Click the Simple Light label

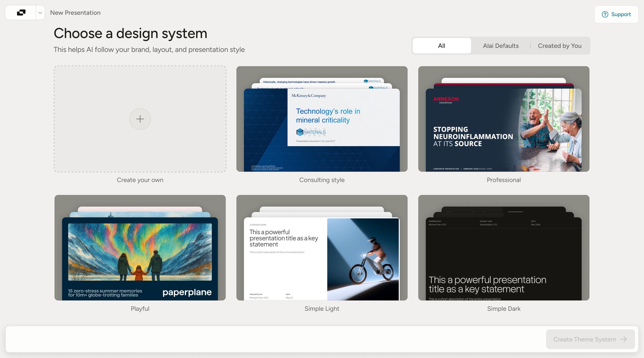pos(322,309)
